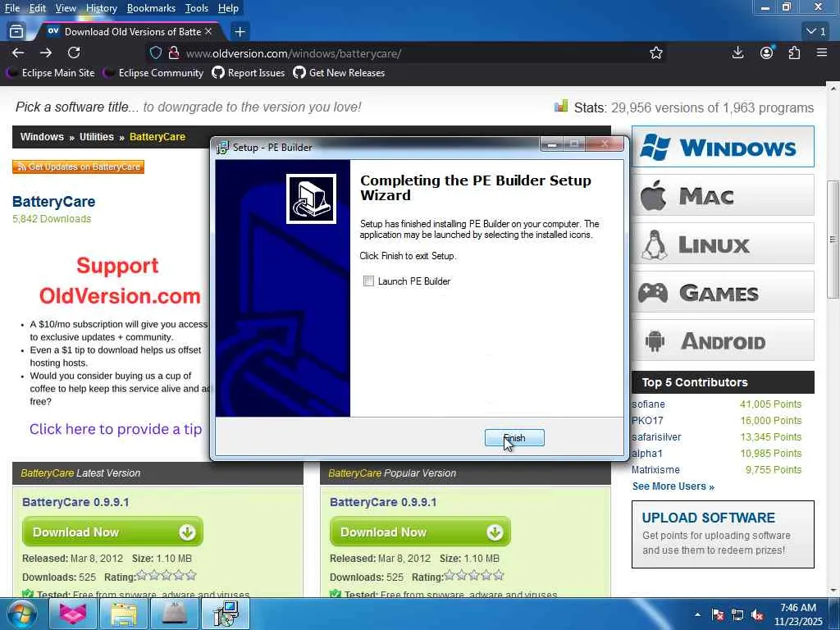Screen dimensions: 840x630
Task: Bookmark this page with star icon
Action: click(655, 53)
